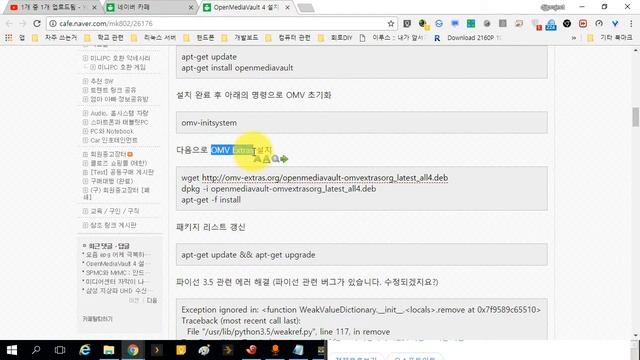Click the Chrome icon on the taskbar

click(133, 350)
